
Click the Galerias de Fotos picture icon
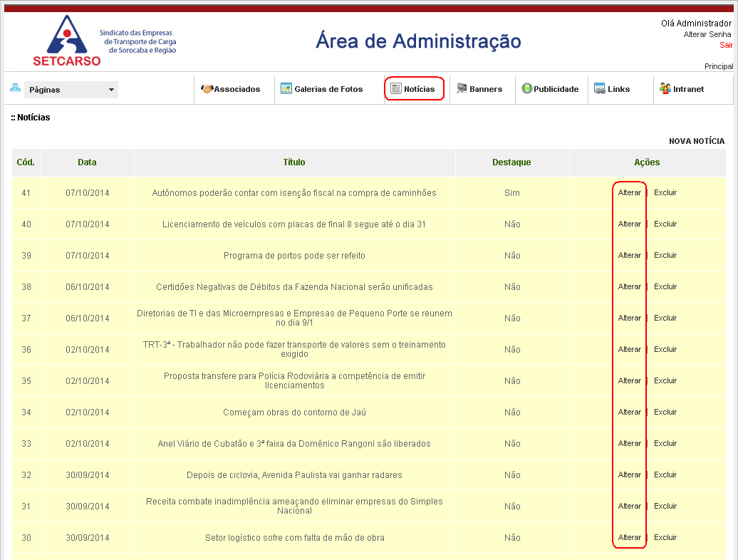(x=286, y=88)
